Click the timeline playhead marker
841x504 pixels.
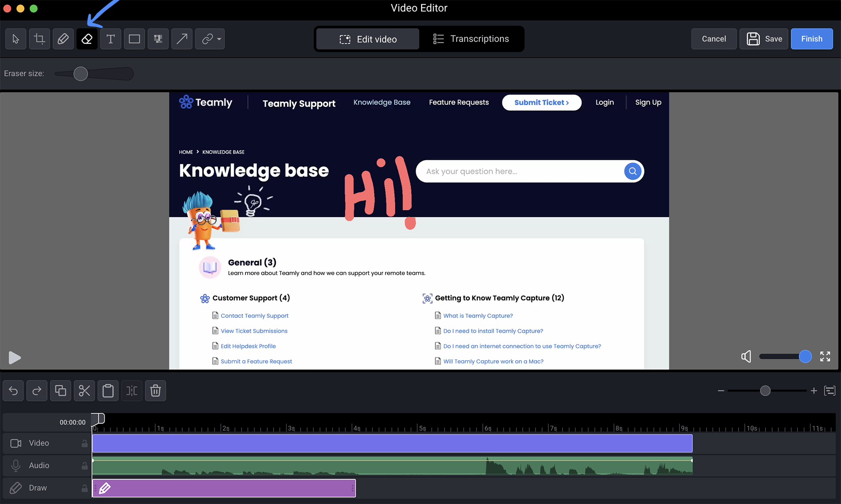[98, 418]
